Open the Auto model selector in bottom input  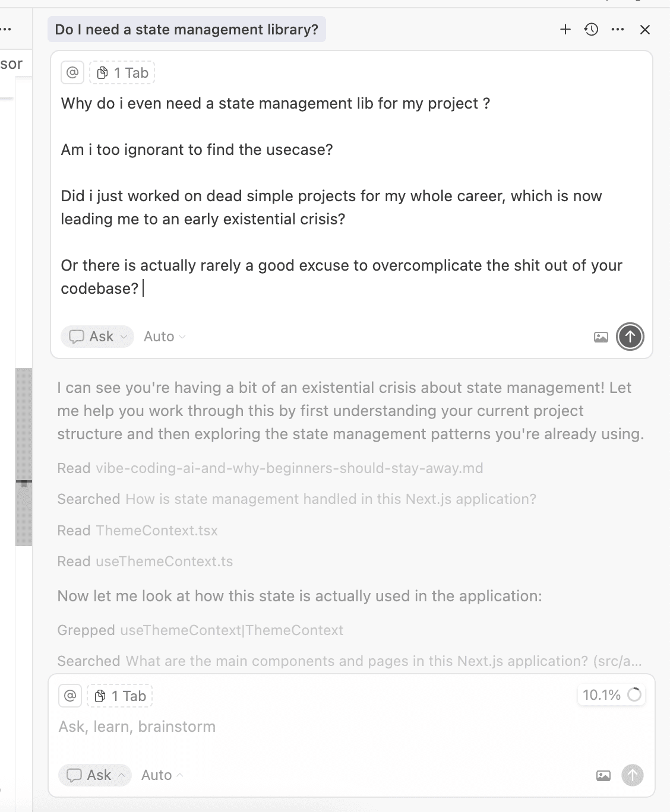tap(162, 775)
